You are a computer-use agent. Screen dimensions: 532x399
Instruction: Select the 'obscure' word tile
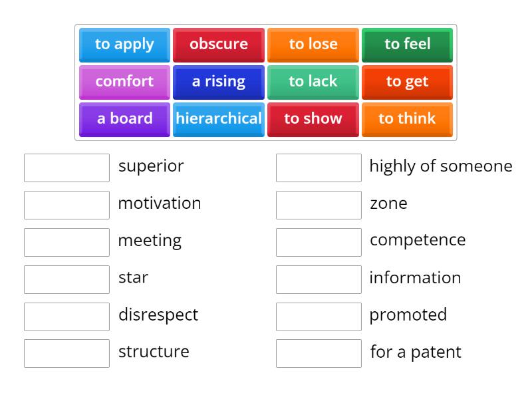pos(219,45)
